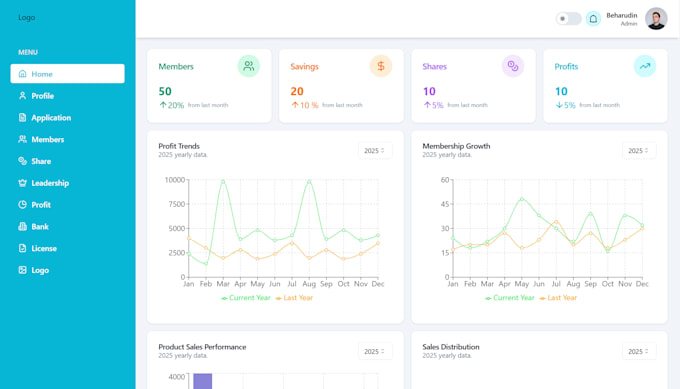Click the Members value 50
Screen dimensions: 680x389
pyautogui.click(x=165, y=92)
